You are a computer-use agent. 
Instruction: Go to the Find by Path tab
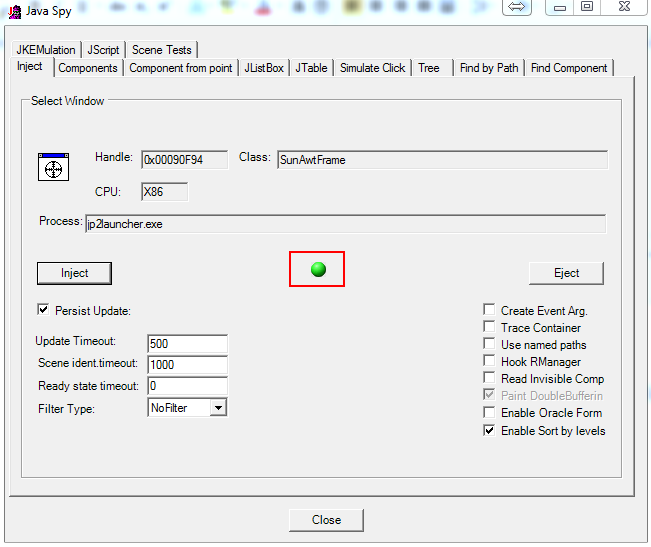coord(488,68)
